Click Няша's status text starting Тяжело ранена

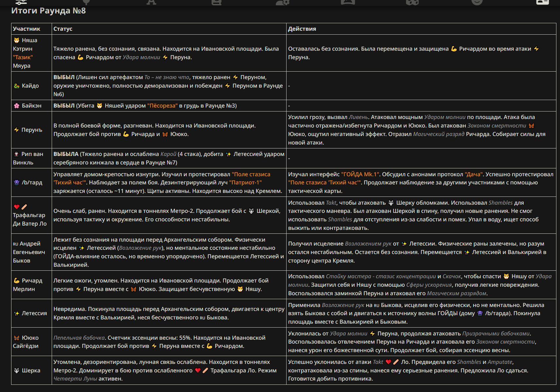166,53
